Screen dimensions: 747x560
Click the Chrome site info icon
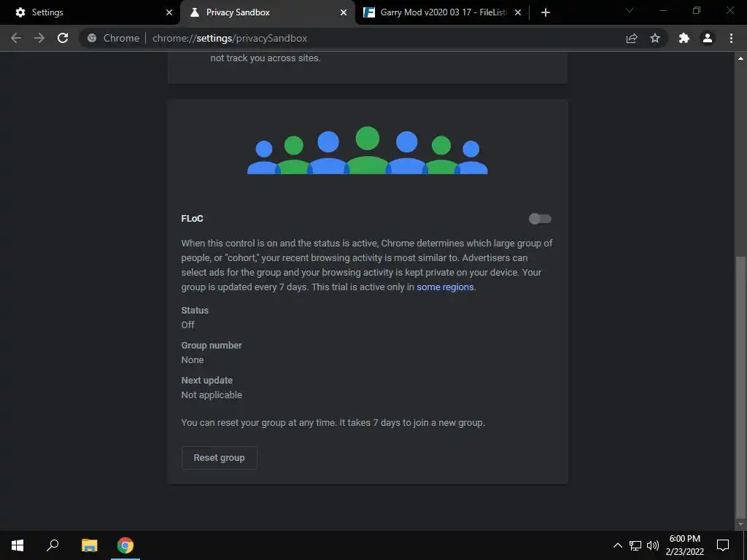tap(92, 38)
